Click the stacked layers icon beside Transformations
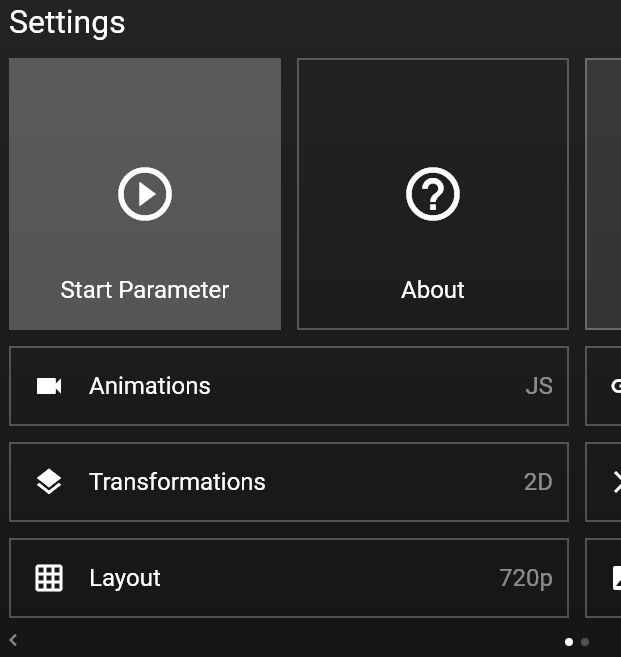Screen dimensions: 621x657 pos(49,481)
